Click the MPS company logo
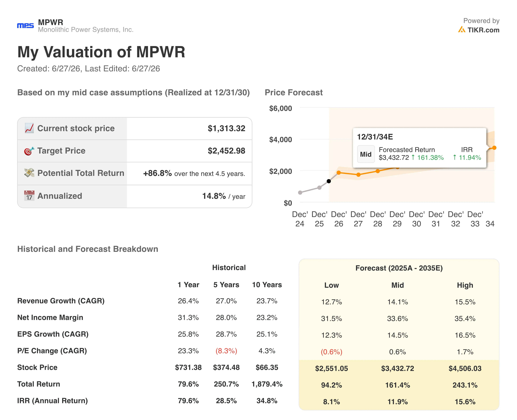517x420 pixels. tap(25, 26)
